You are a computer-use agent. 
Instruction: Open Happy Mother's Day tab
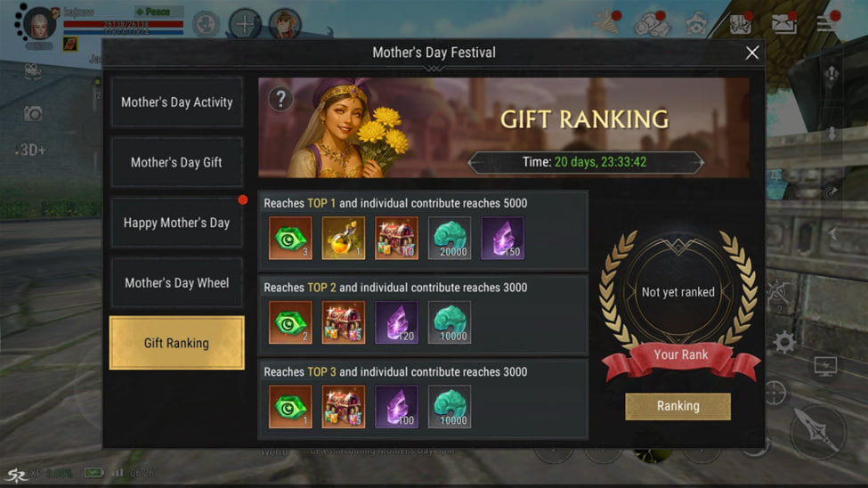(176, 223)
